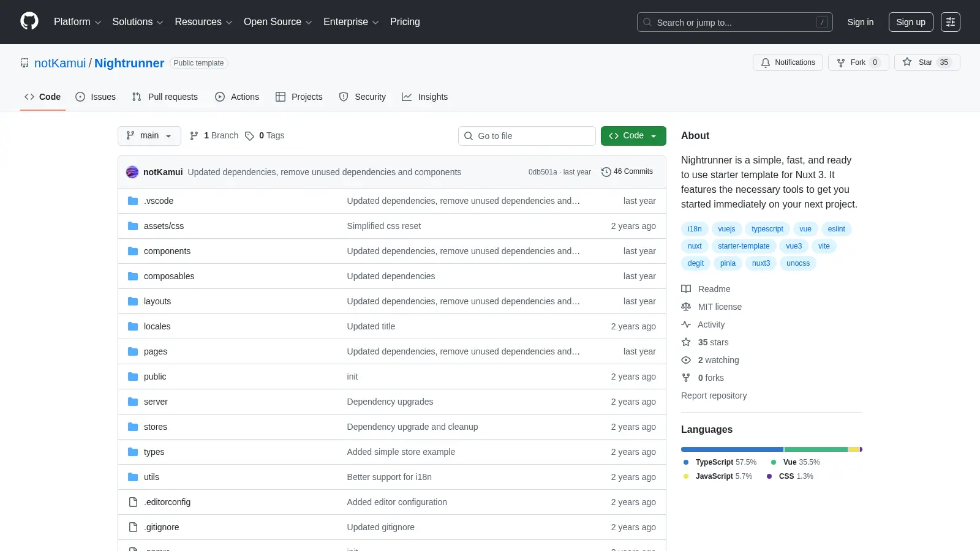Viewport: 980px width, 551px height.
Task: Click the Readme book icon
Action: pos(686,289)
